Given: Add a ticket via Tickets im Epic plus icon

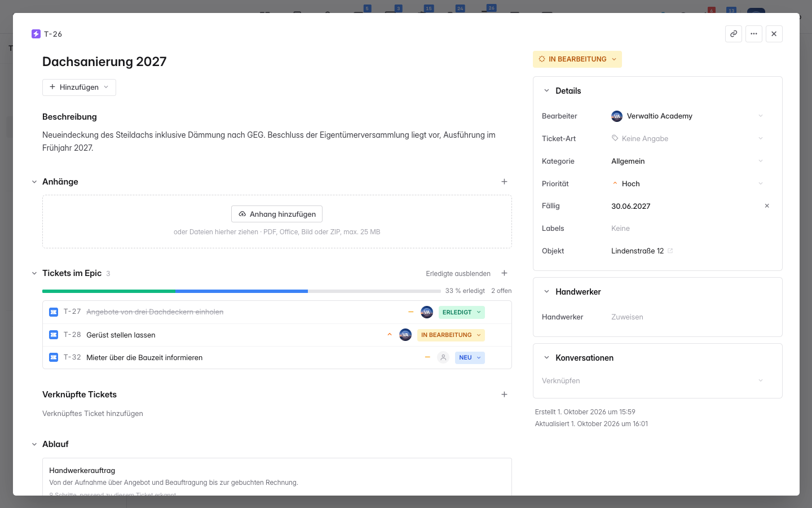Looking at the screenshot, I should pyautogui.click(x=504, y=273).
